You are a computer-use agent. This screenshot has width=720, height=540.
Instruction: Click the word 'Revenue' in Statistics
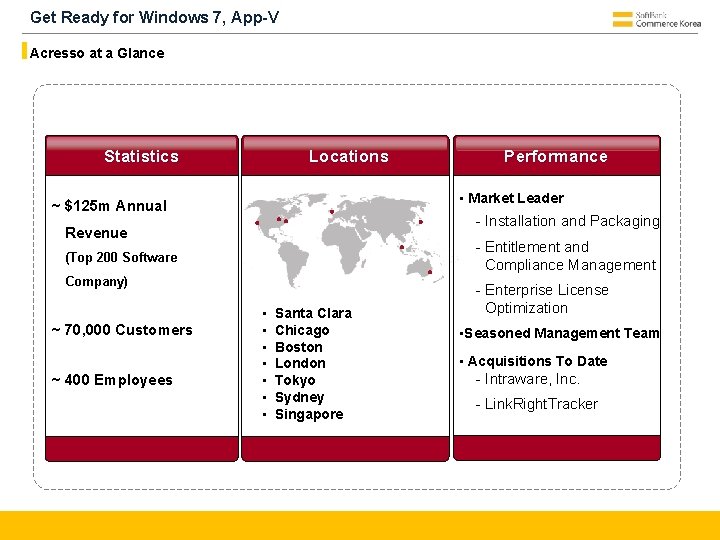click(96, 233)
